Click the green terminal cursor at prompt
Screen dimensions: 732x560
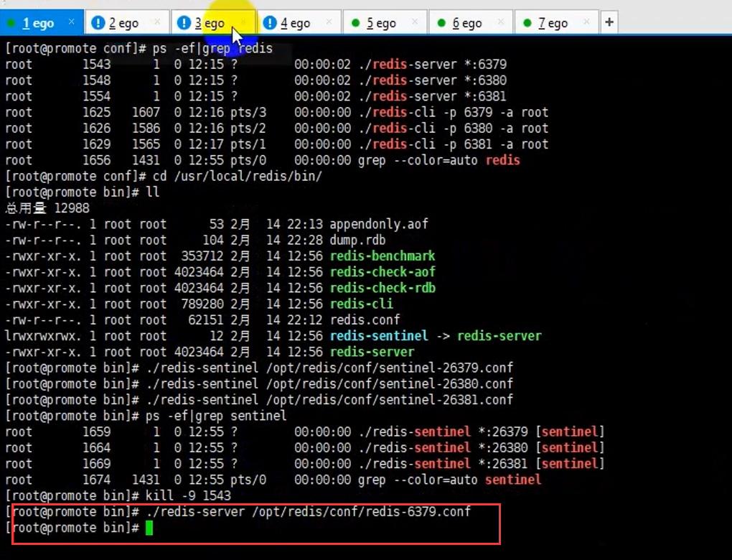coord(149,528)
